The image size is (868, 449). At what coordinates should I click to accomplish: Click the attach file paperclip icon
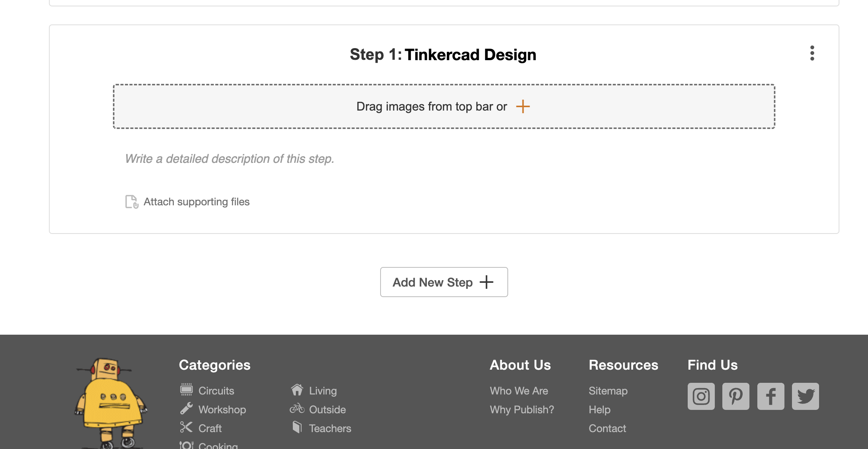(x=132, y=202)
